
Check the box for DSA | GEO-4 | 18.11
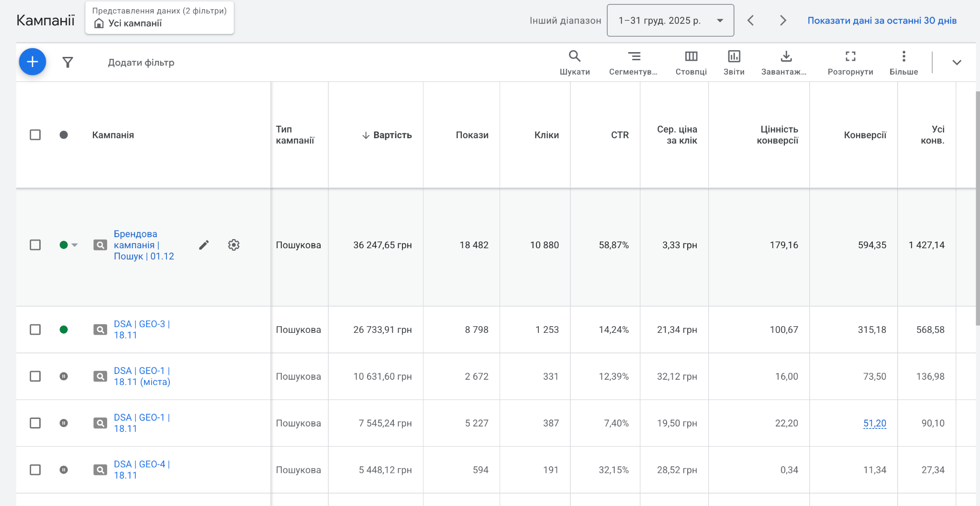click(35, 470)
